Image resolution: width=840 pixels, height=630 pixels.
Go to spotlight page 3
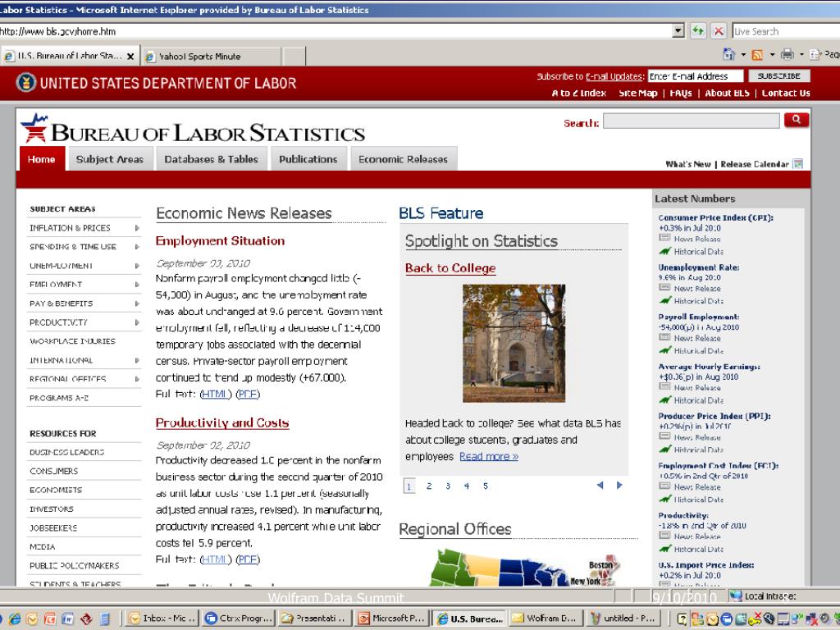(448, 486)
